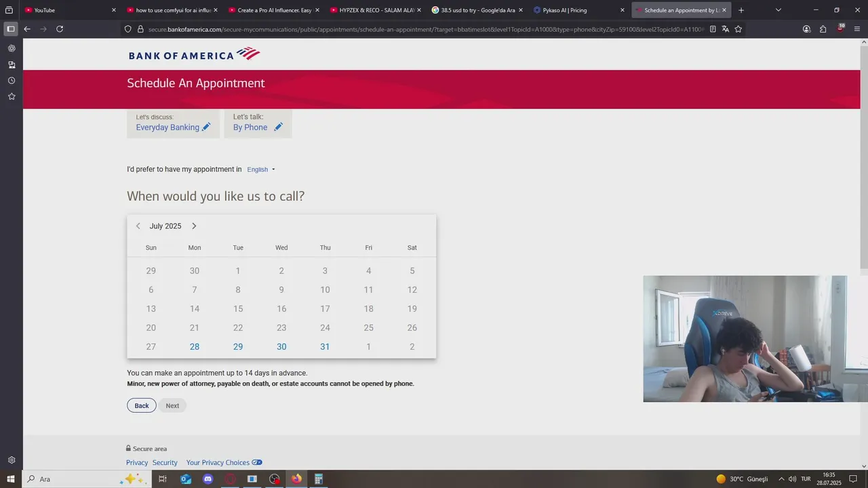Viewport: 868px width, 488px height.
Task: Select July 29 in the calendar
Action: [238, 346]
